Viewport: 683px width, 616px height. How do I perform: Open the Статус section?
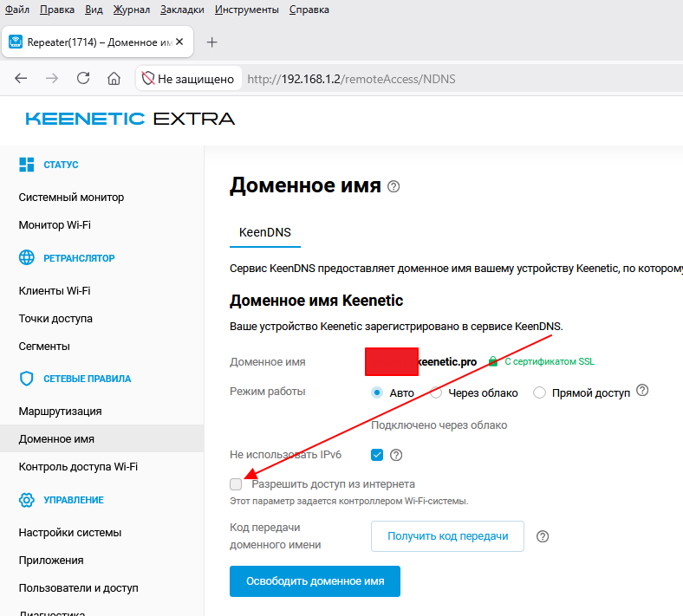point(61,165)
